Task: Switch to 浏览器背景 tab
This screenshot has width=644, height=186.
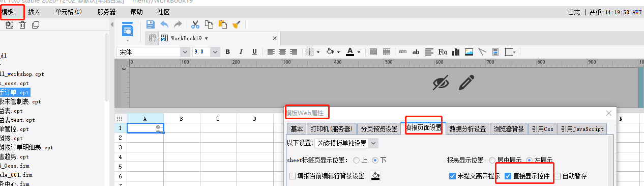Action: point(509,129)
